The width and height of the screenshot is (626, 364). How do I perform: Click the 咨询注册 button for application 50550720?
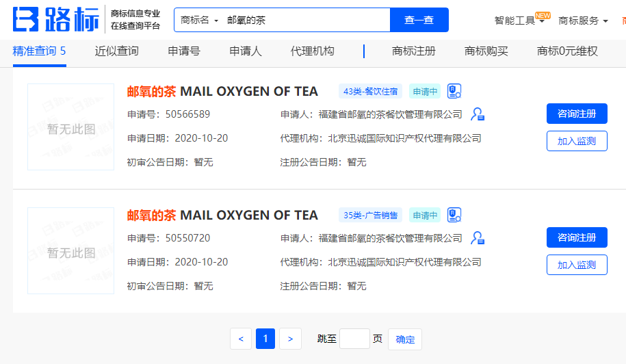point(577,237)
